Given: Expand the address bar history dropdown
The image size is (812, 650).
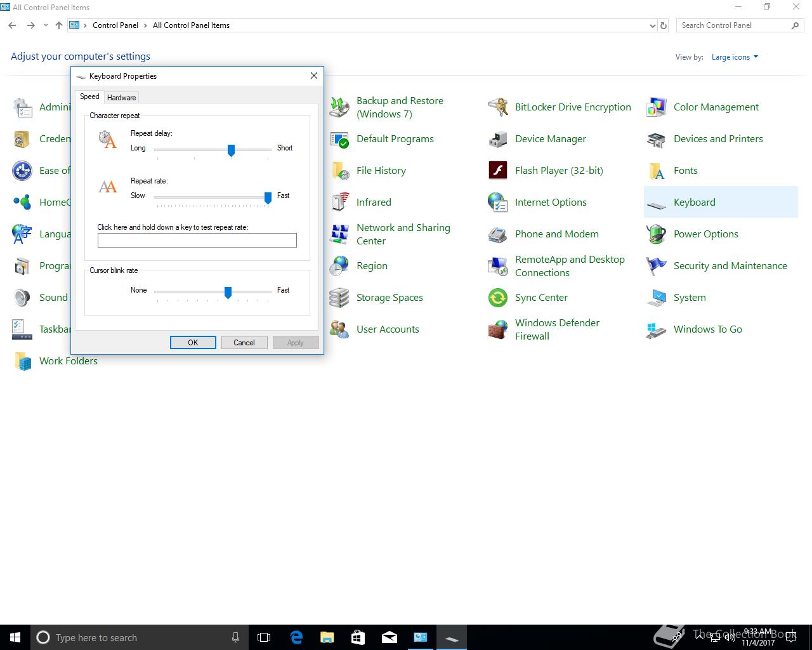Looking at the screenshot, I should click(x=652, y=26).
